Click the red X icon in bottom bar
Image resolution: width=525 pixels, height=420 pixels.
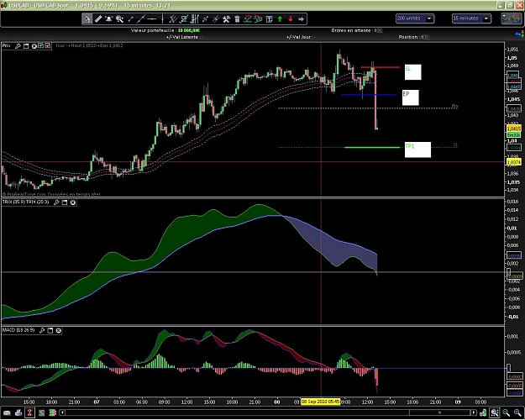29,412
